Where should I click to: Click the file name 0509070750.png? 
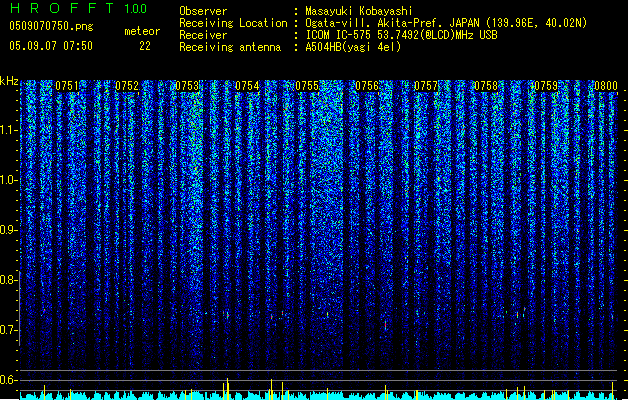pyautogui.click(x=51, y=26)
